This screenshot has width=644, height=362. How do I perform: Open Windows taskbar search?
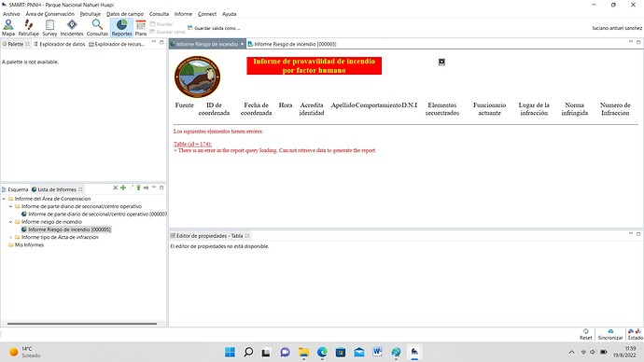click(248, 352)
